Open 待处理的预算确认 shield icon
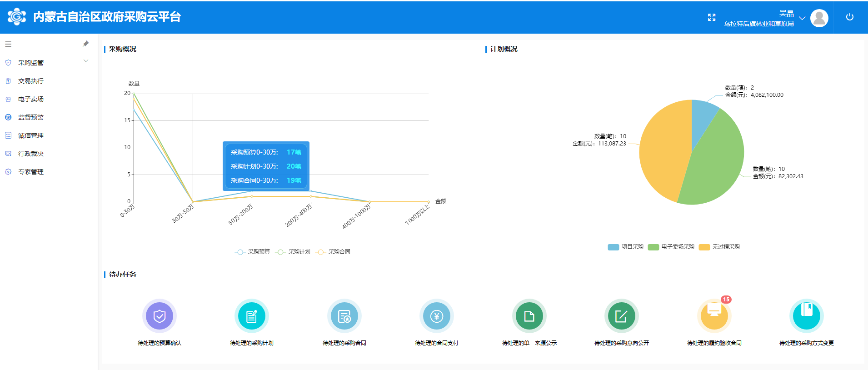This screenshot has height=370, width=868. coord(160,316)
